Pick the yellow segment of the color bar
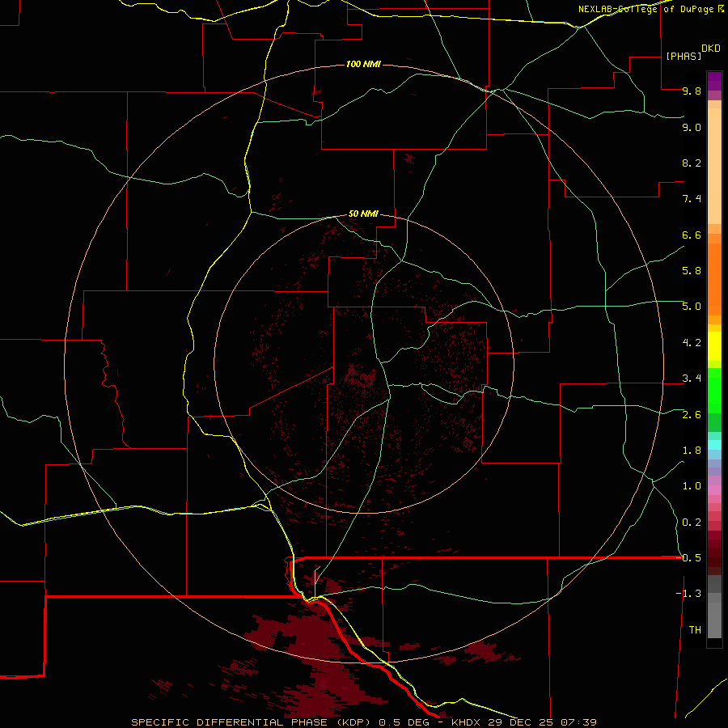728x728 pixels. point(714,346)
